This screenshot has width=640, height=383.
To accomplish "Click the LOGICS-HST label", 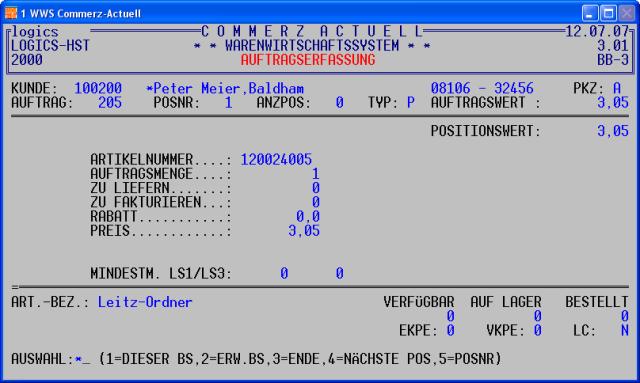I will [50, 46].
